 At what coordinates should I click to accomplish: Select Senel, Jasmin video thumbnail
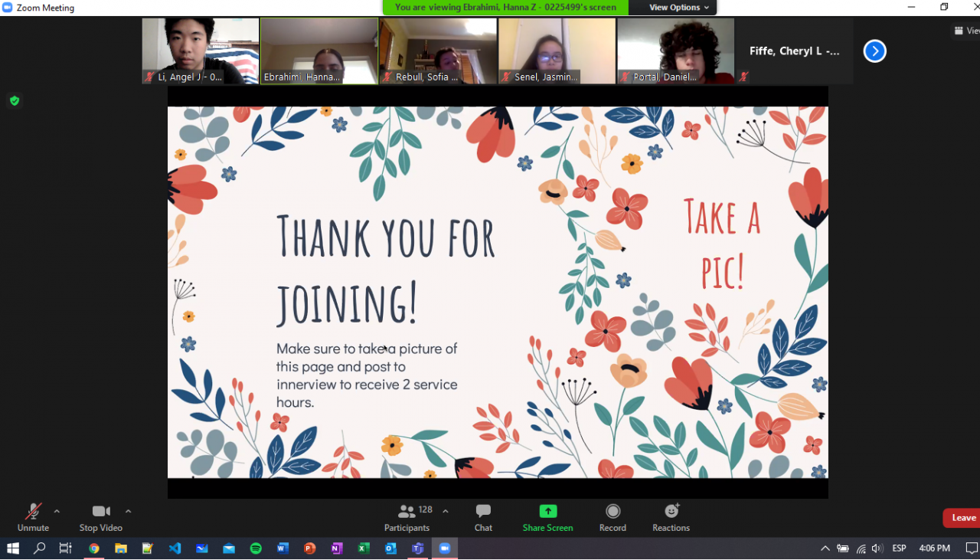tap(557, 51)
